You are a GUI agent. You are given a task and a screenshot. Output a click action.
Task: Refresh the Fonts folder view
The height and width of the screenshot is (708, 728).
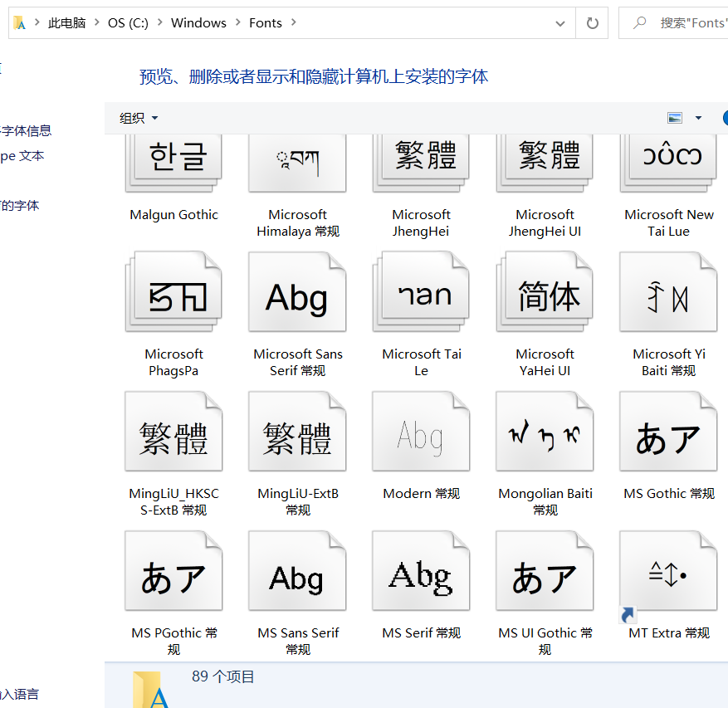(x=592, y=22)
